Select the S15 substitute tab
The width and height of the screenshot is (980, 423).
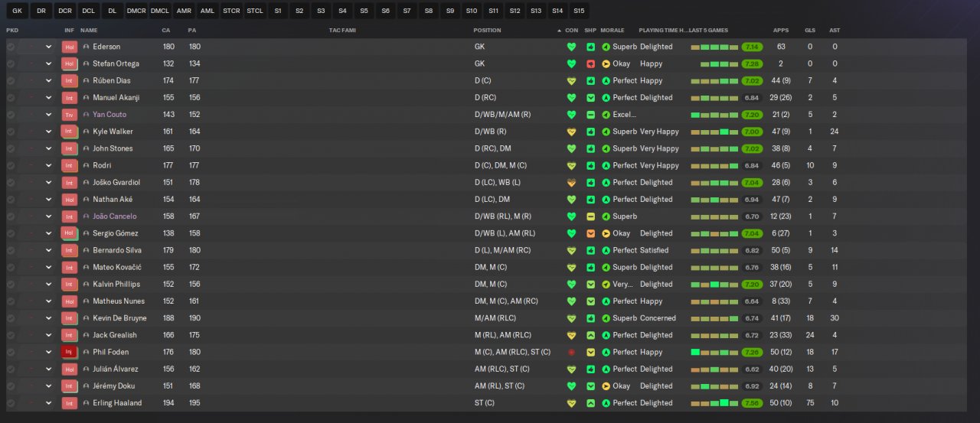579,11
